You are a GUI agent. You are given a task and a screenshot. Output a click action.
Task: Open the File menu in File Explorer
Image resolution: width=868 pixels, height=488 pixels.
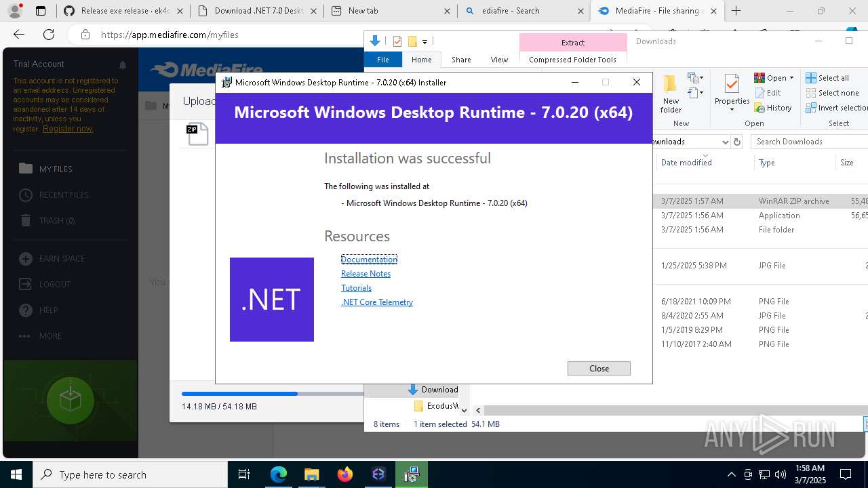click(383, 60)
